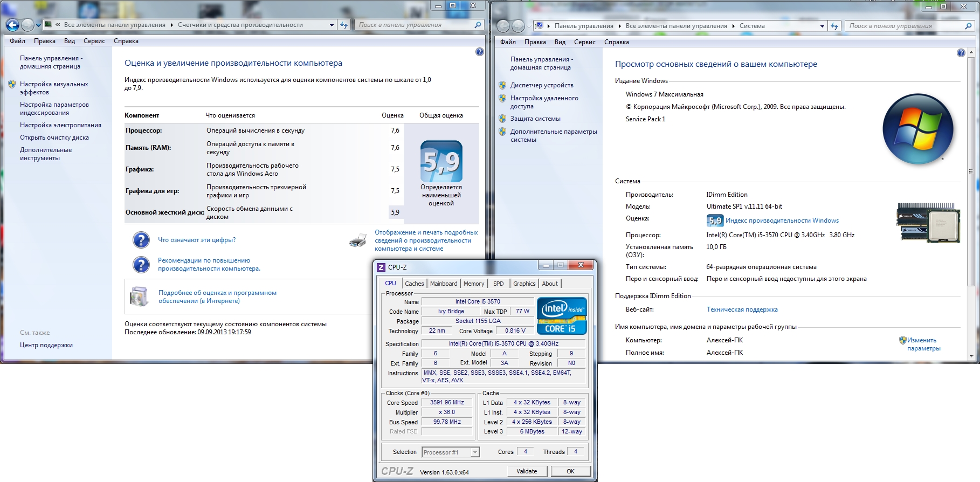980x482 pixels.
Task: Click the Windows logo in System window
Action: 918,129
